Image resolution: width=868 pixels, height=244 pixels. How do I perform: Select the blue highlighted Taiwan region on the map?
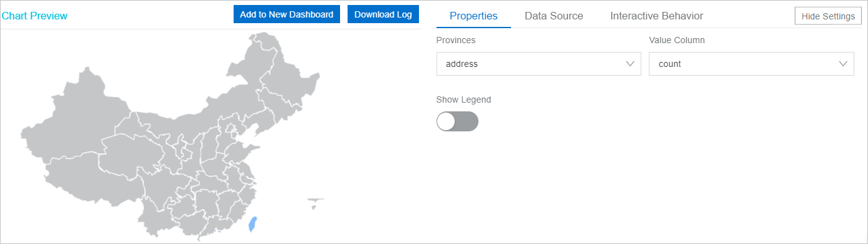click(252, 224)
